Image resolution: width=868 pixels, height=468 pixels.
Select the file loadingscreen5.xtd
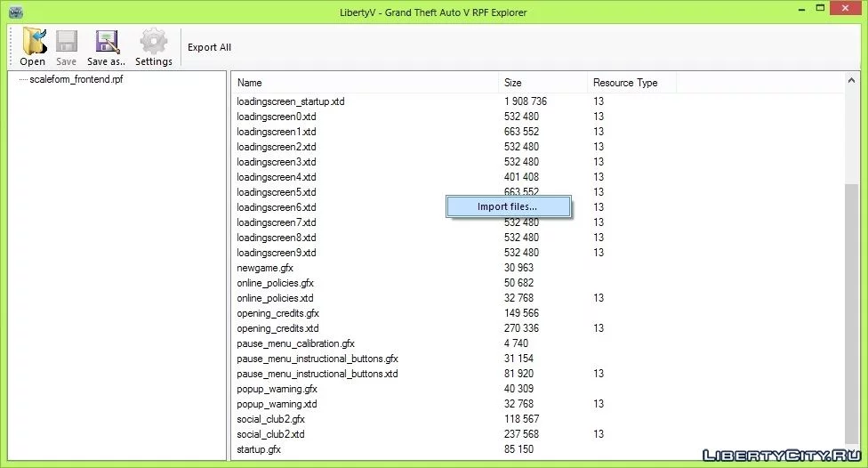[x=277, y=192]
